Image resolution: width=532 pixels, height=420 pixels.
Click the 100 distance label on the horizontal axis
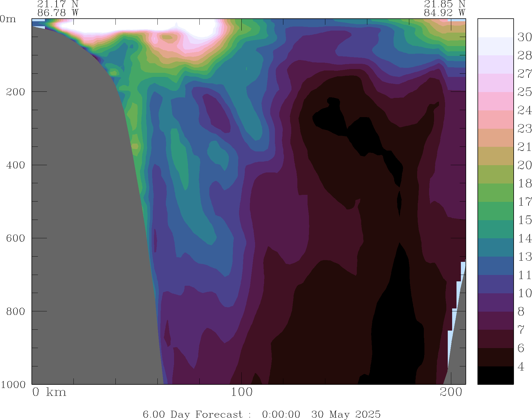coord(242,392)
